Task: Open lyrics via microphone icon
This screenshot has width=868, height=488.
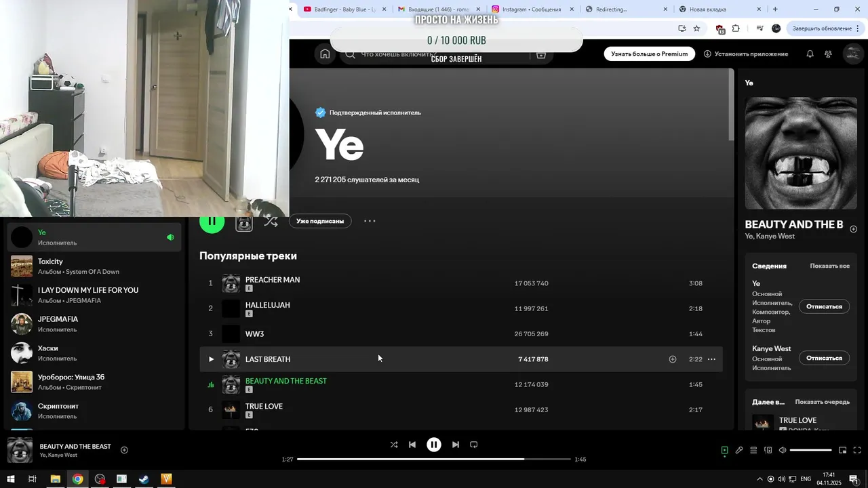Action: pyautogui.click(x=739, y=450)
